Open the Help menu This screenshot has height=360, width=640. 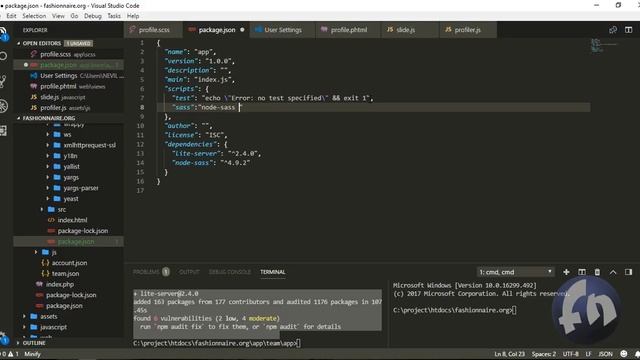coord(133,16)
